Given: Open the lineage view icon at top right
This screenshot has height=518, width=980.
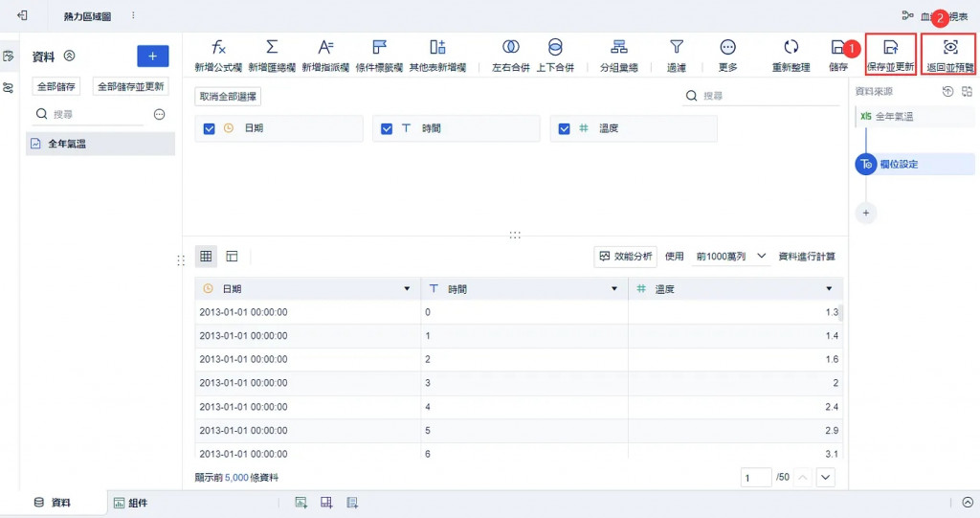Looking at the screenshot, I should (907, 15).
